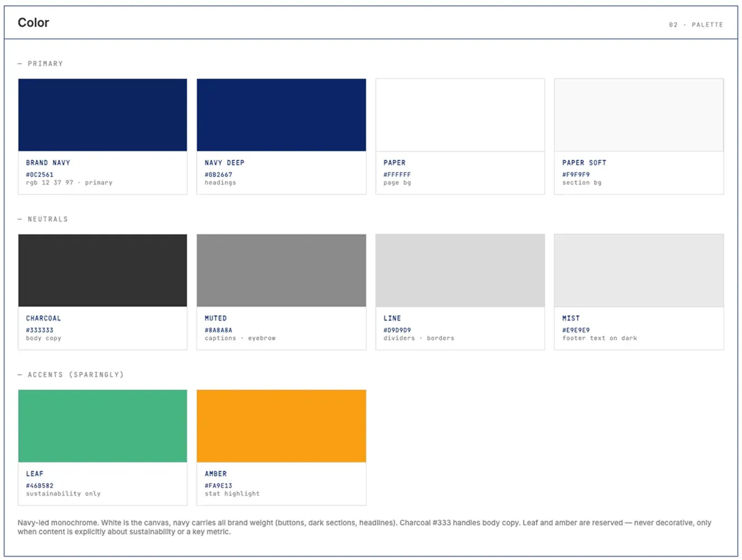Click the hex value '#D9D9D9'

click(397, 330)
